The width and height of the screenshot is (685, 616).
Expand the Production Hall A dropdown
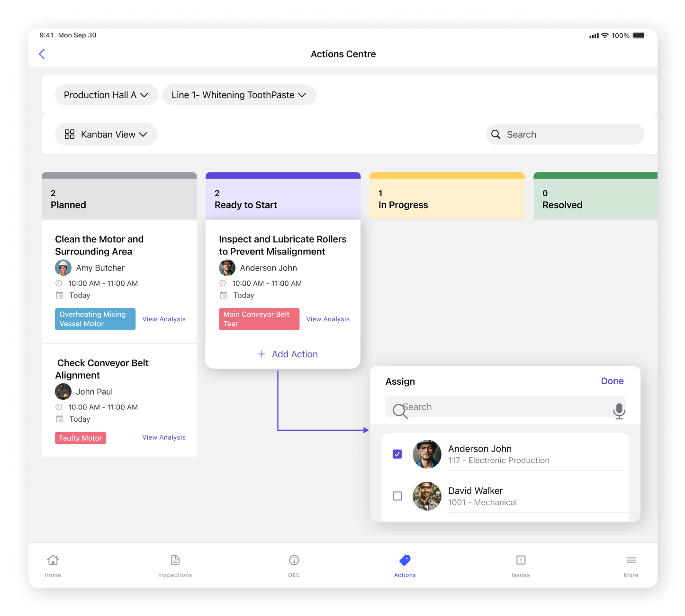click(106, 95)
